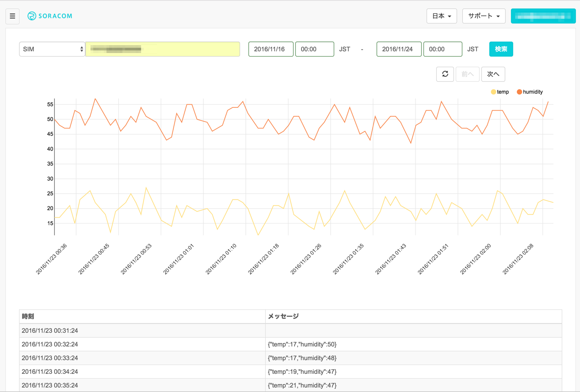Click y-axis value 15
The height and width of the screenshot is (392, 580).
pos(50,223)
